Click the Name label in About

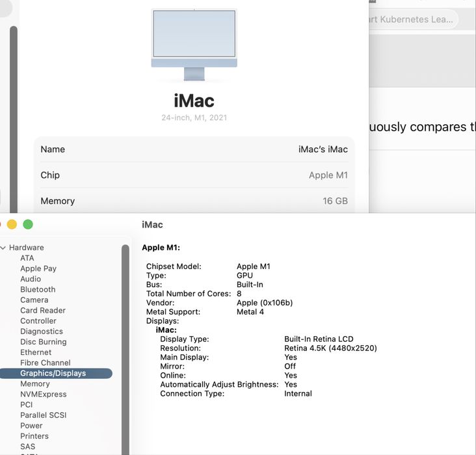53,149
